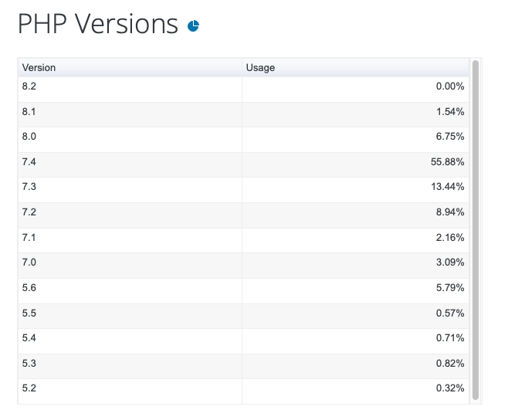Select the 8.2 version cell

tap(130, 90)
